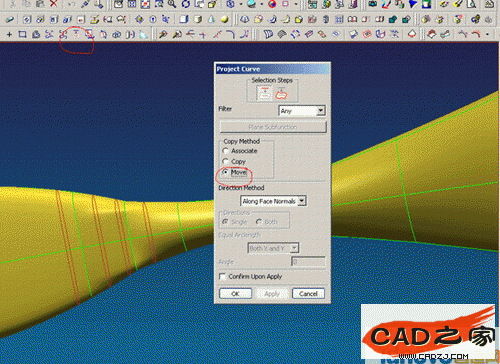Screen dimensions: 500x364
Task: Choose the Cone primitive icon
Action: pyautogui.click(x=211, y=19)
